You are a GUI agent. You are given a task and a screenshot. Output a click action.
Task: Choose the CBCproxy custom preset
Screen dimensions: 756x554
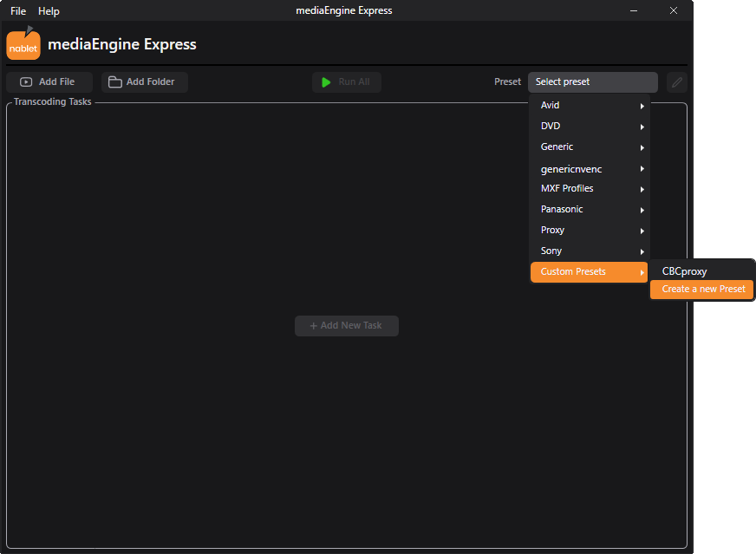point(701,271)
